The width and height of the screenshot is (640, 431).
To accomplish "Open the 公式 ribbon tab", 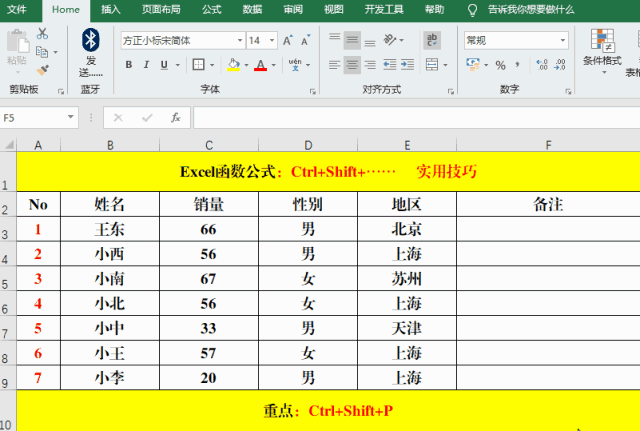I will [x=211, y=9].
